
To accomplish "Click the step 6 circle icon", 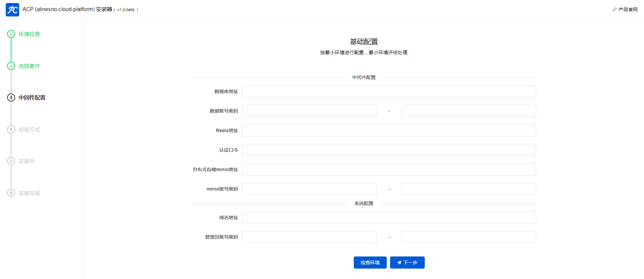I will [11, 193].
